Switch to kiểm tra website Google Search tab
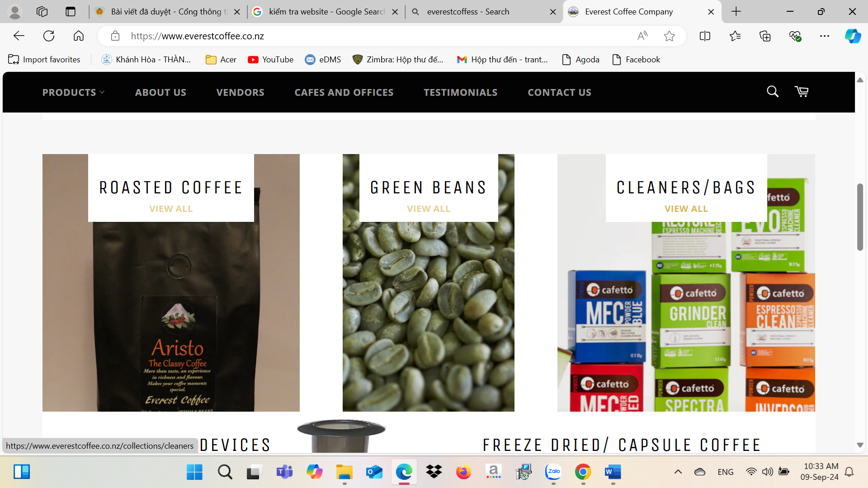868x488 pixels. pos(326,12)
